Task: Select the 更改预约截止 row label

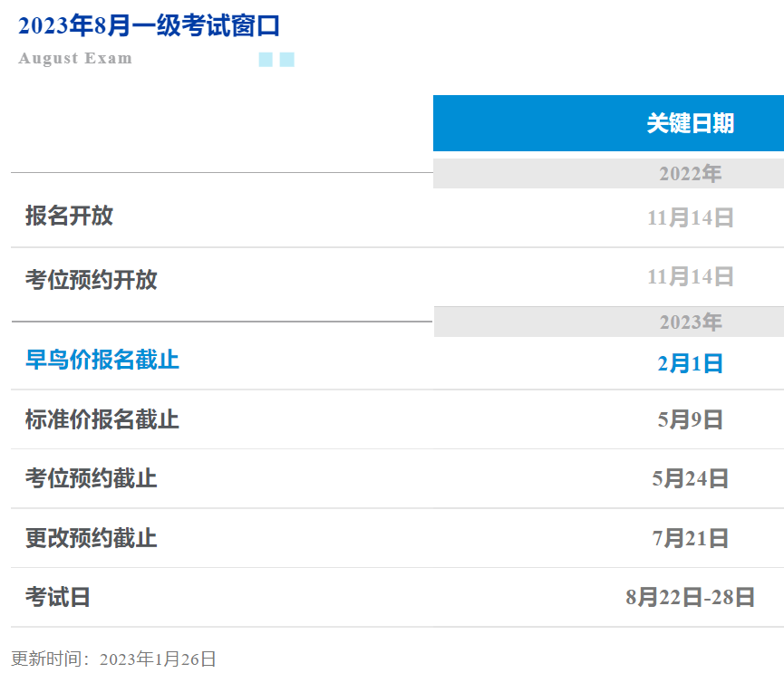Action: [91, 538]
